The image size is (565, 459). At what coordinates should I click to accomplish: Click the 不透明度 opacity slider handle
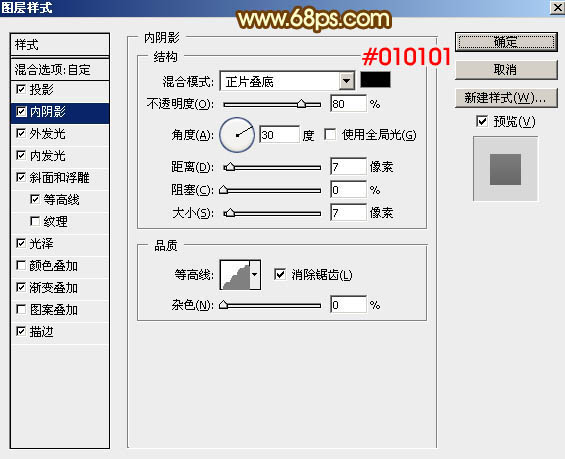pyautogui.click(x=301, y=104)
